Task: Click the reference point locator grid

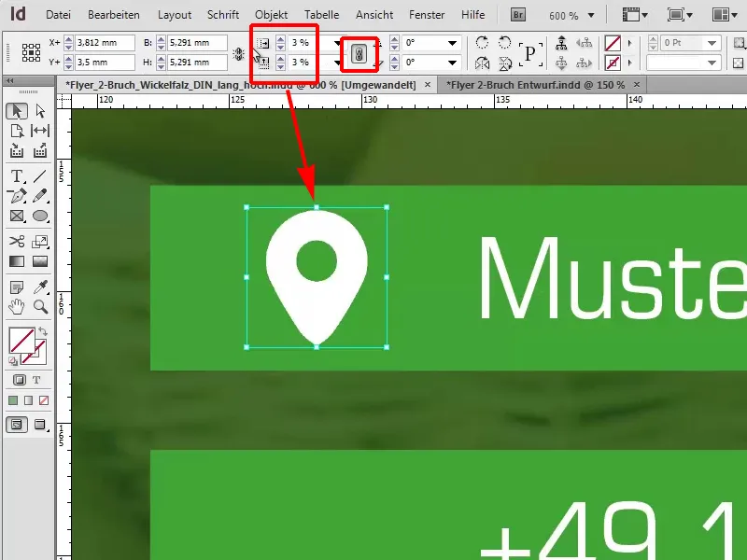Action: 31,52
